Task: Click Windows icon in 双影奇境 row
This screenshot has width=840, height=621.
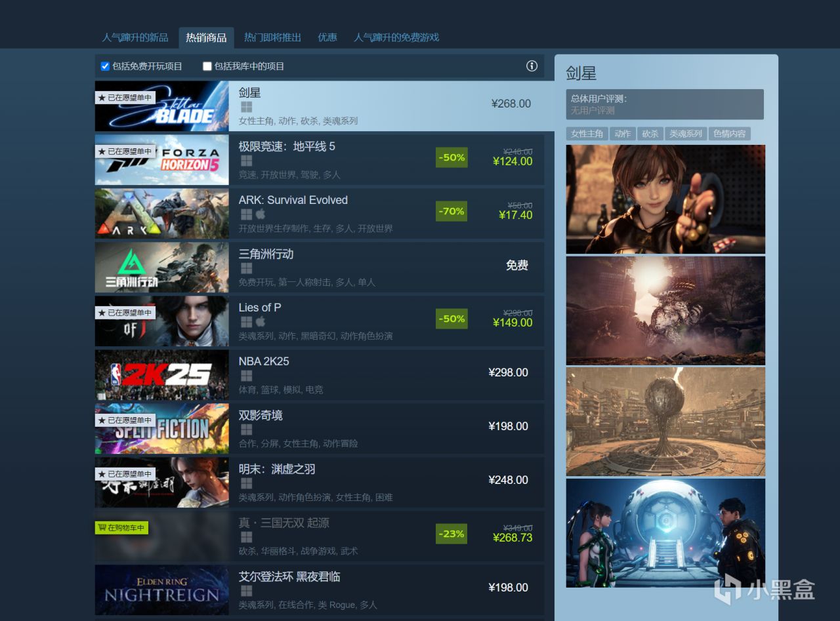Action: [246, 430]
